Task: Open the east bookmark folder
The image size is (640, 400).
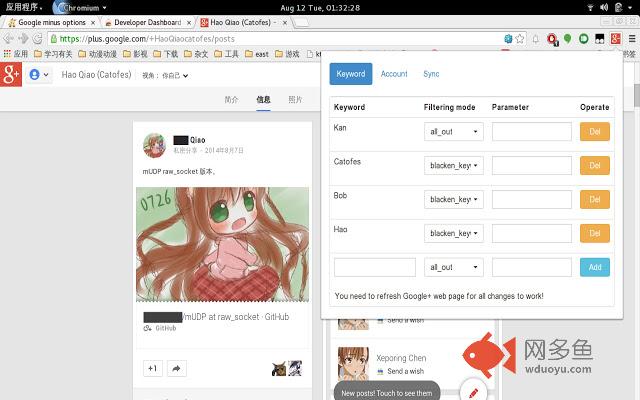Action: (x=257, y=54)
